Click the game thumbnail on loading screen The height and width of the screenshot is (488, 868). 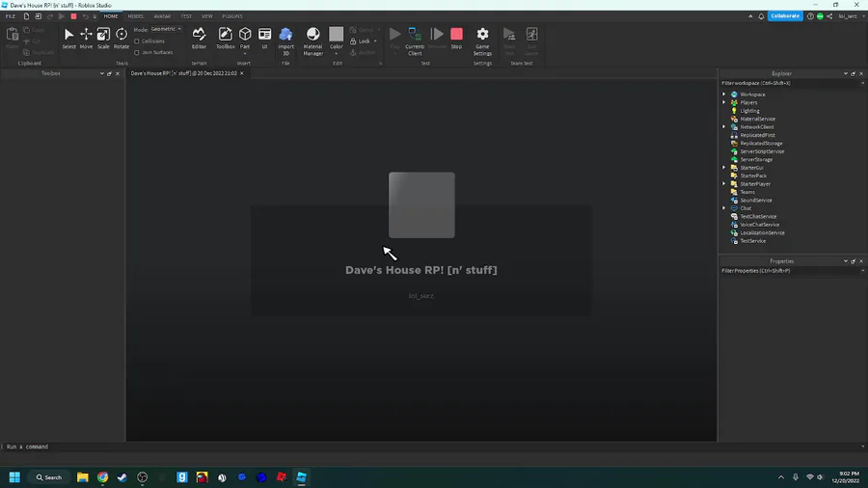(x=421, y=205)
